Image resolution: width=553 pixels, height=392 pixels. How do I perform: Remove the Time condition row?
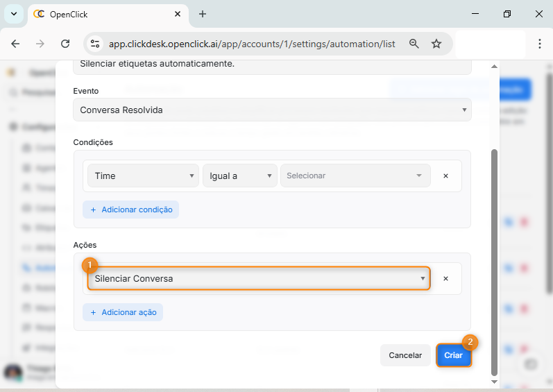[x=445, y=176]
